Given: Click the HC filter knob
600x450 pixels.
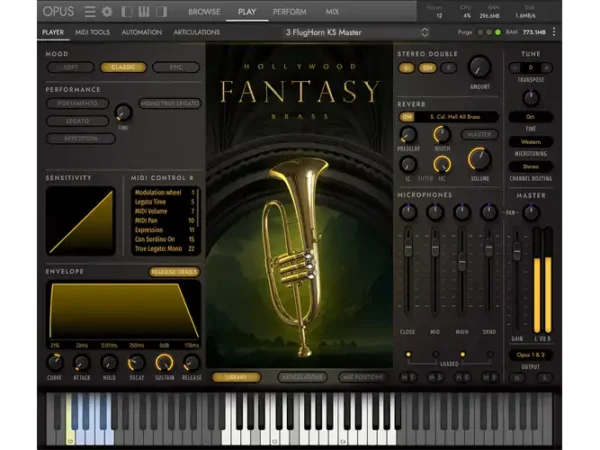Looking at the screenshot, I should [442, 165].
